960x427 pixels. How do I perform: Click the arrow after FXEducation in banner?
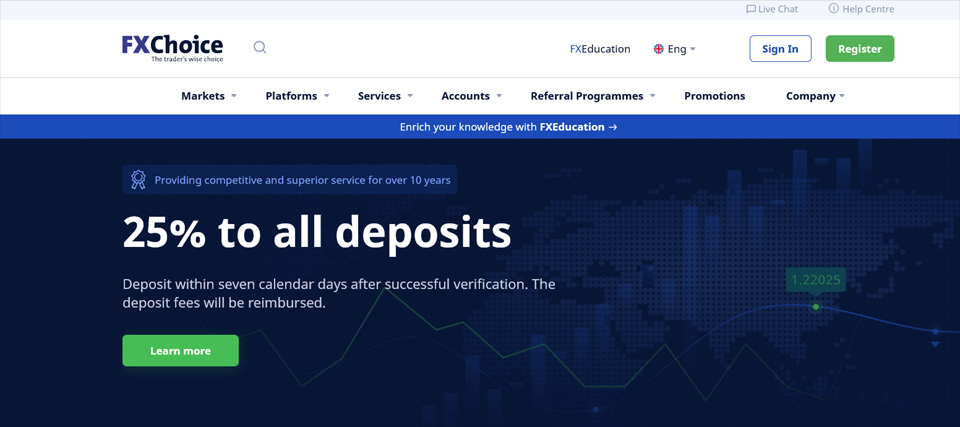(x=613, y=127)
